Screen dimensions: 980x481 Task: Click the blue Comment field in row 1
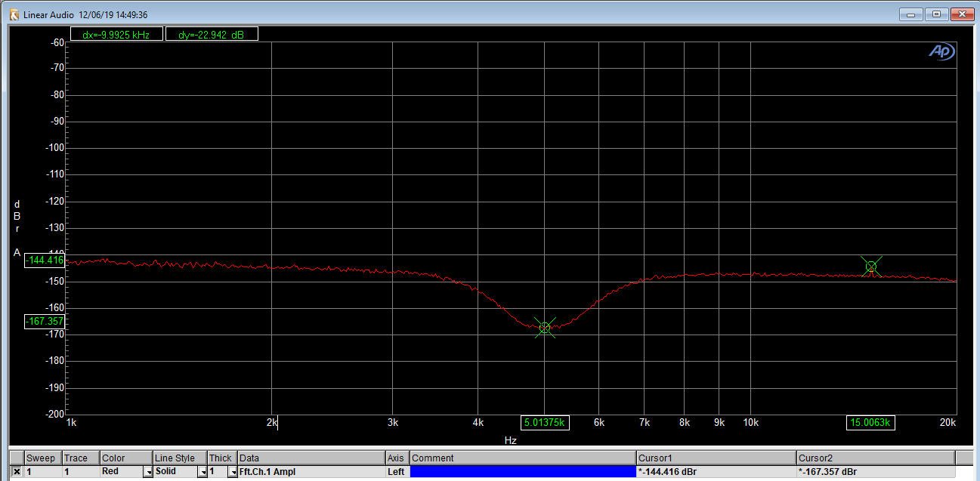point(523,471)
